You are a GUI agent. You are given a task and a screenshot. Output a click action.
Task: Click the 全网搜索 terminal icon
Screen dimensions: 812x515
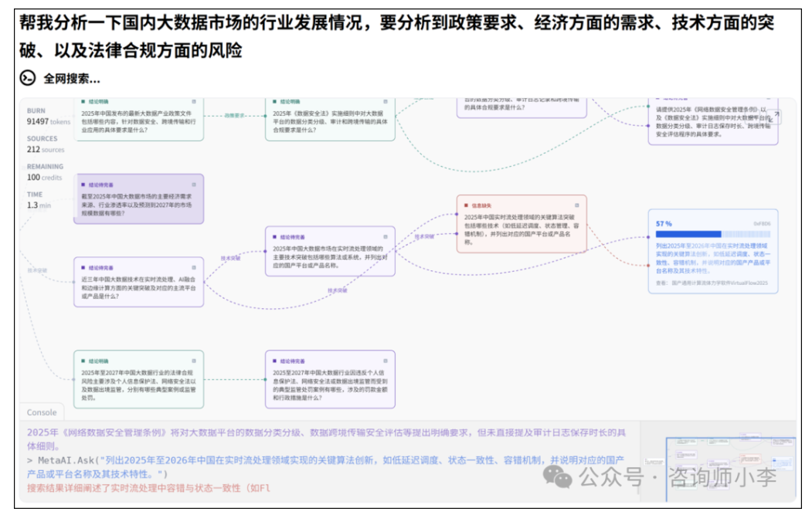pos(28,78)
